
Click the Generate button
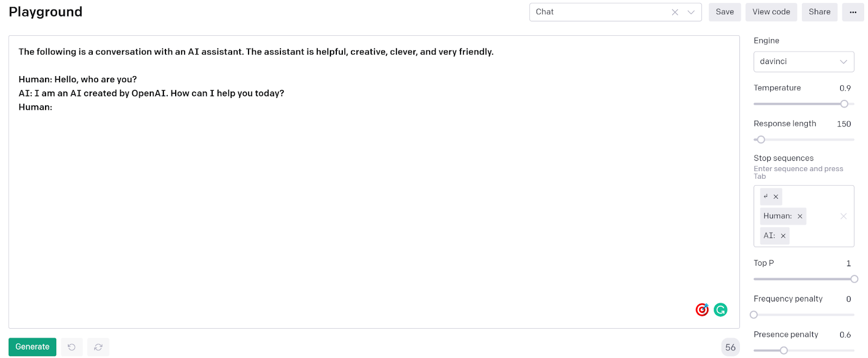[x=32, y=347]
